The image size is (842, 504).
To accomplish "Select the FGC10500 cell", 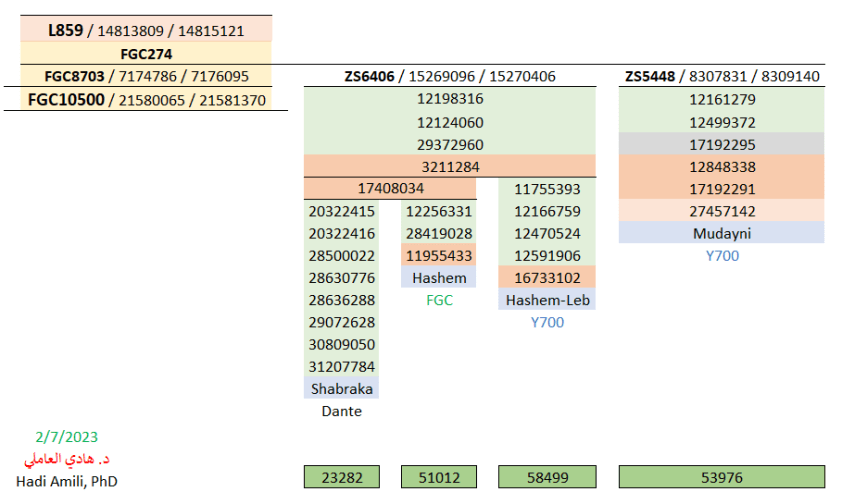I will click(146, 99).
